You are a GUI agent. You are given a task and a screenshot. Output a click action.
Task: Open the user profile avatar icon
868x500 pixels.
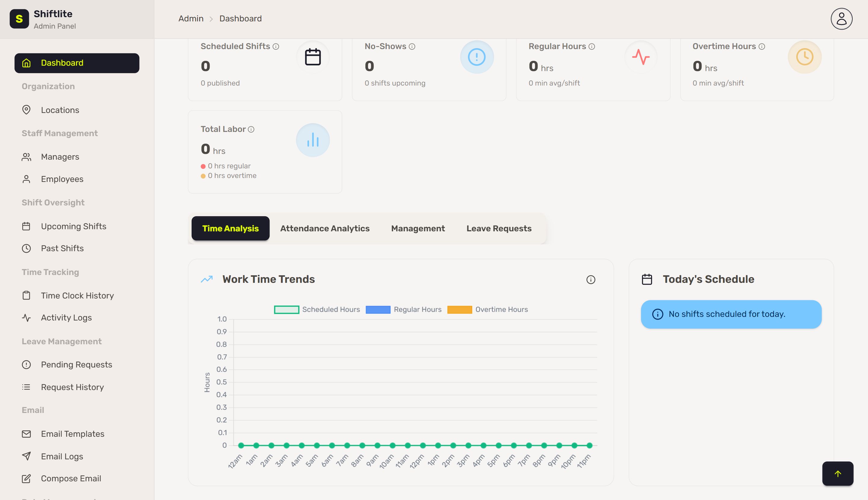click(x=841, y=19)
